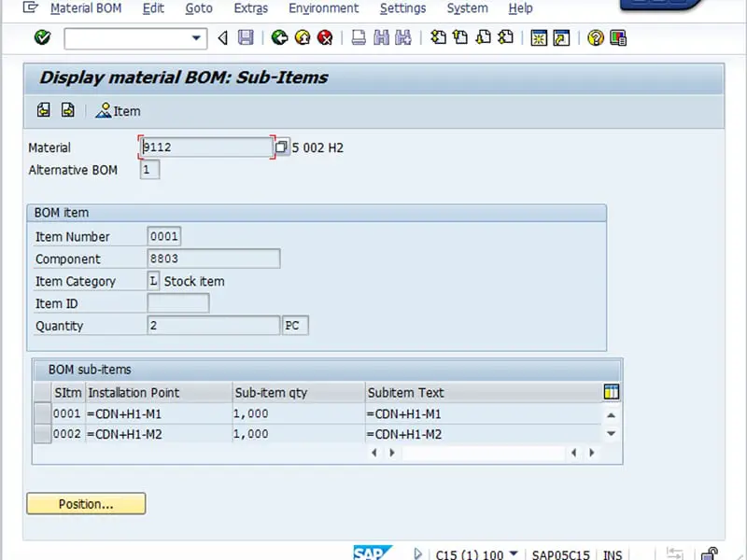Open the Environment menu
The image size is (747, 560).
(x=323, y=8)
